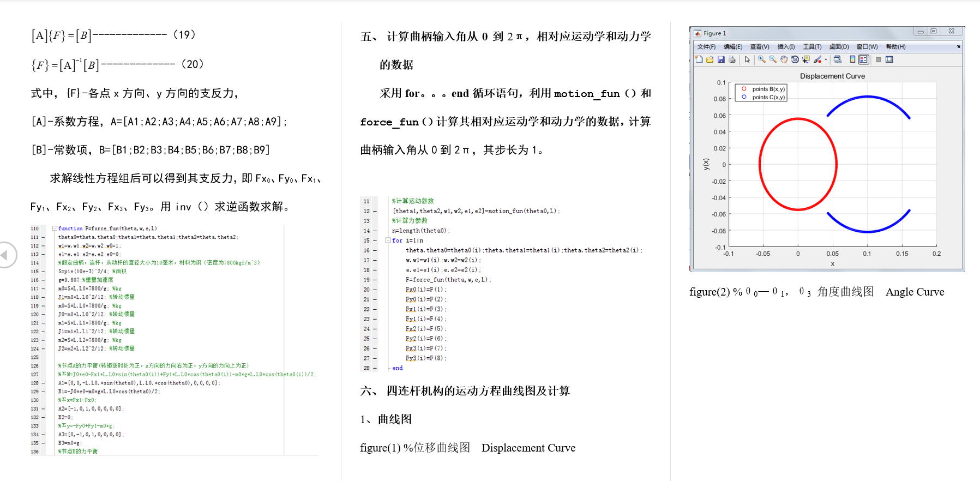The height and width of the screenshot is (481, 980).
Task: Click the line number 110 in the code gutter
Action: coord(35,229)
